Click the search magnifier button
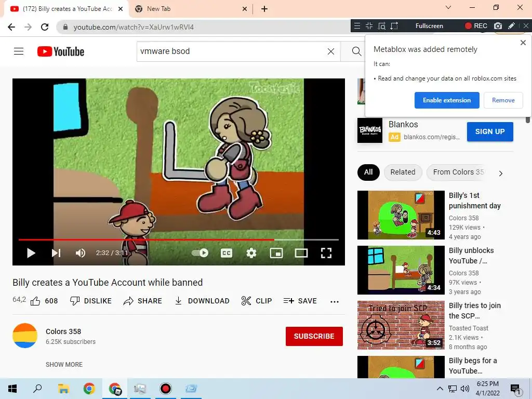 pos(356,51)
